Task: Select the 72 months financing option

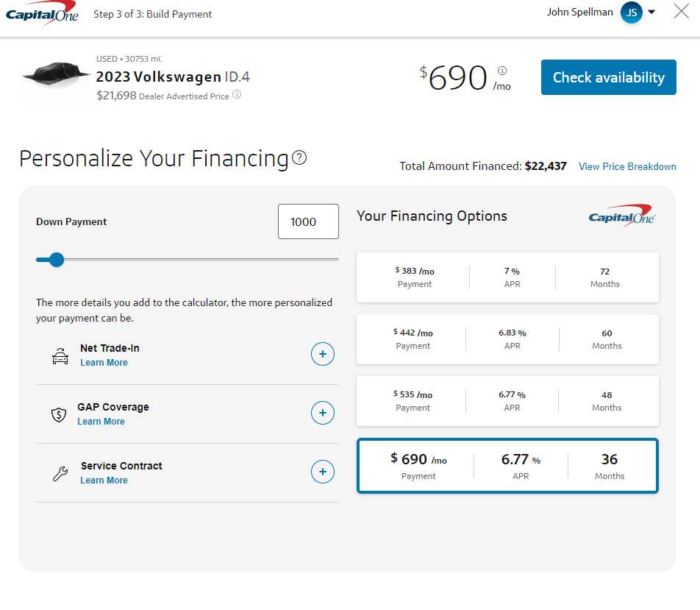Action: (x=507, y=277)
